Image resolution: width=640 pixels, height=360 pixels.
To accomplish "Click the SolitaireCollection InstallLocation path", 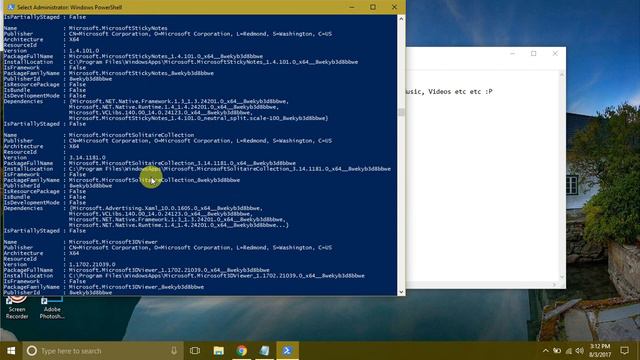I will tap(230, 169).
